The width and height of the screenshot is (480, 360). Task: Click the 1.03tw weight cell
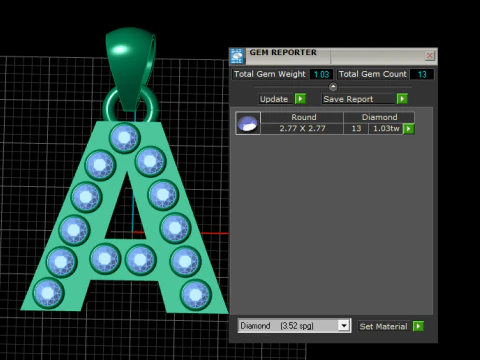click(386, 129)
